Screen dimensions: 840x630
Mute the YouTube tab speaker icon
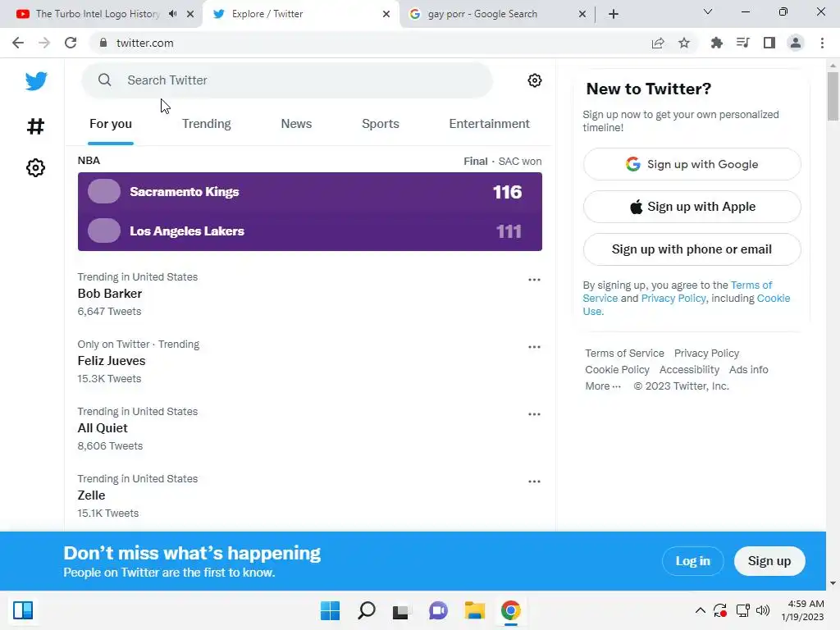[172, 14]
